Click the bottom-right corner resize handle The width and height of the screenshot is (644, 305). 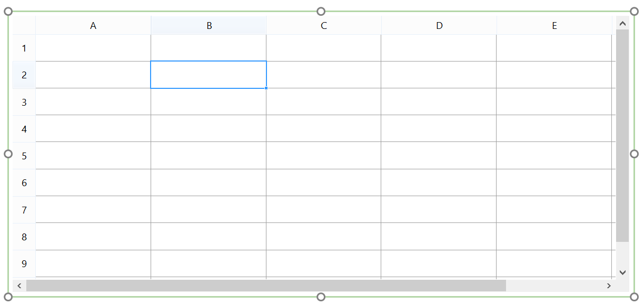point(634,297)
